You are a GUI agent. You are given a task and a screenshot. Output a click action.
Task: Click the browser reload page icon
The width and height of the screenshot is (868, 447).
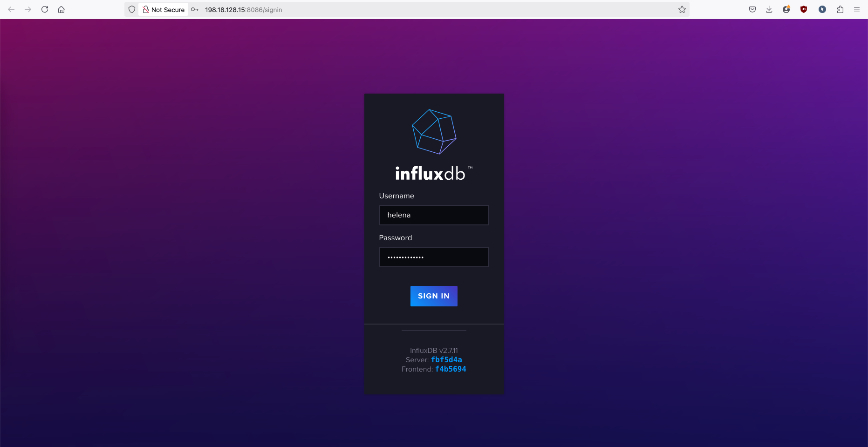45,9
